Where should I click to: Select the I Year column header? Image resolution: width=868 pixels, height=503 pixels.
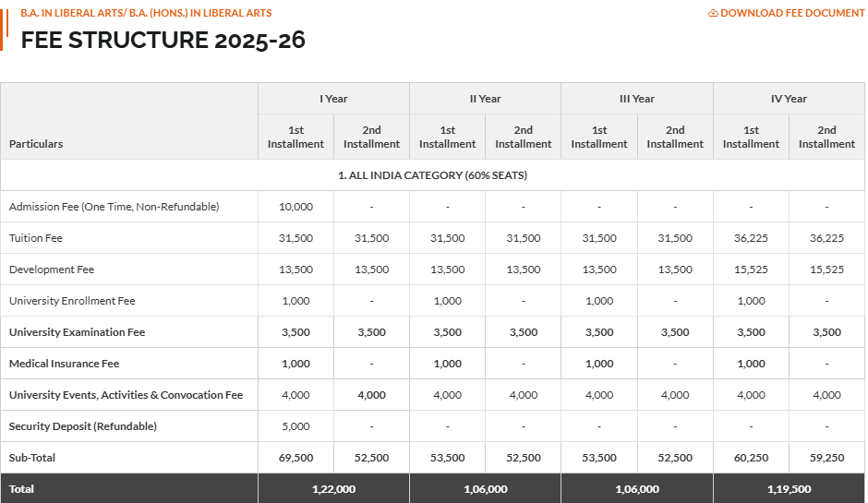pos(333,99)
